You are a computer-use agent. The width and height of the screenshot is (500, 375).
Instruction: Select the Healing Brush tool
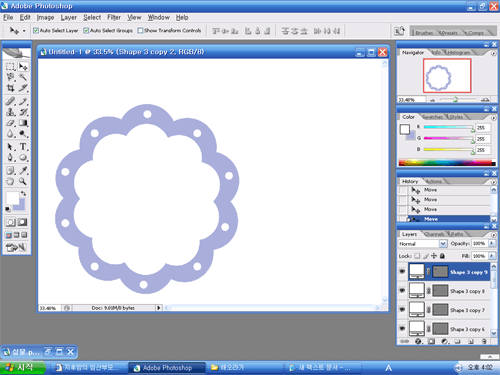10,101
